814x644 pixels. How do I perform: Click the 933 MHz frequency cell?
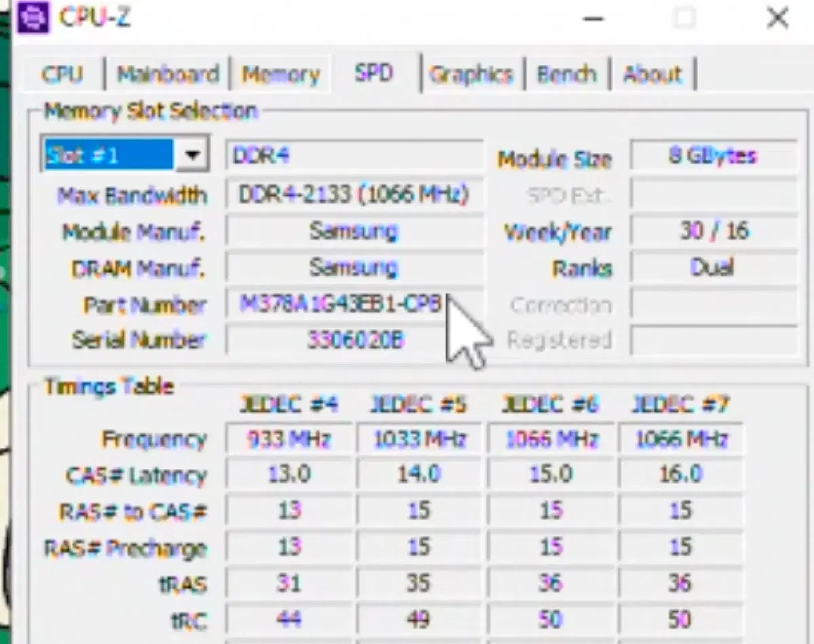coord(289,439)
